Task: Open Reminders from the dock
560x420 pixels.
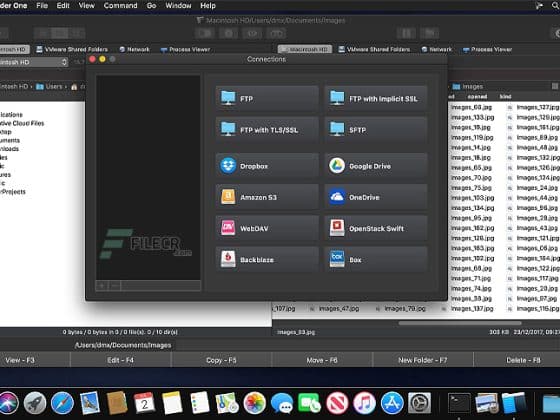Action: click(199, 403)
